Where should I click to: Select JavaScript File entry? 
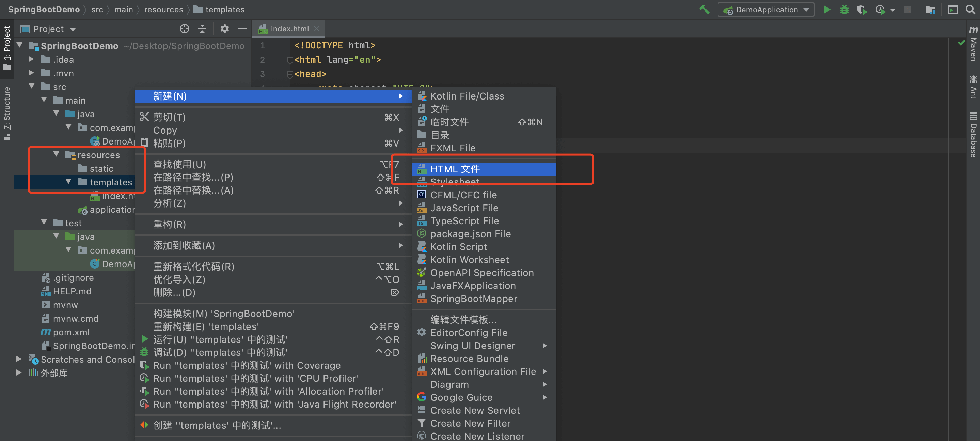pos(484,208)
